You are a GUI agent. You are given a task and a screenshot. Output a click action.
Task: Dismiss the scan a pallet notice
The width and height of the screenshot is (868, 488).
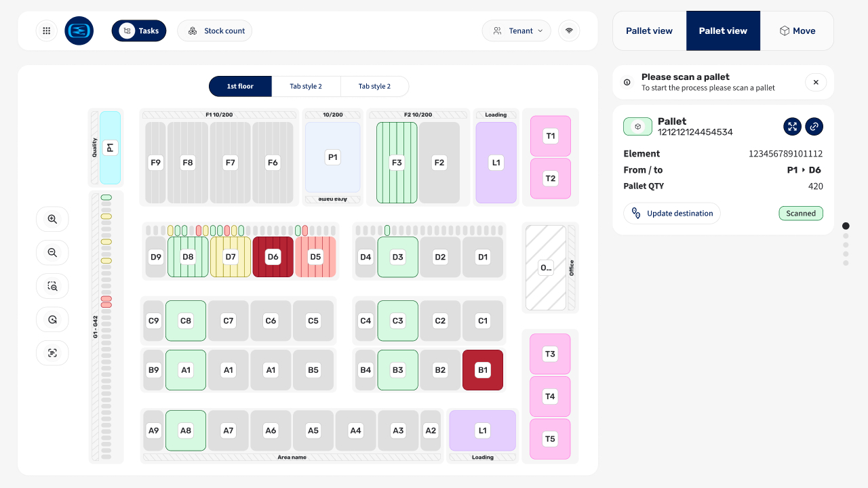tap(816, 82)
